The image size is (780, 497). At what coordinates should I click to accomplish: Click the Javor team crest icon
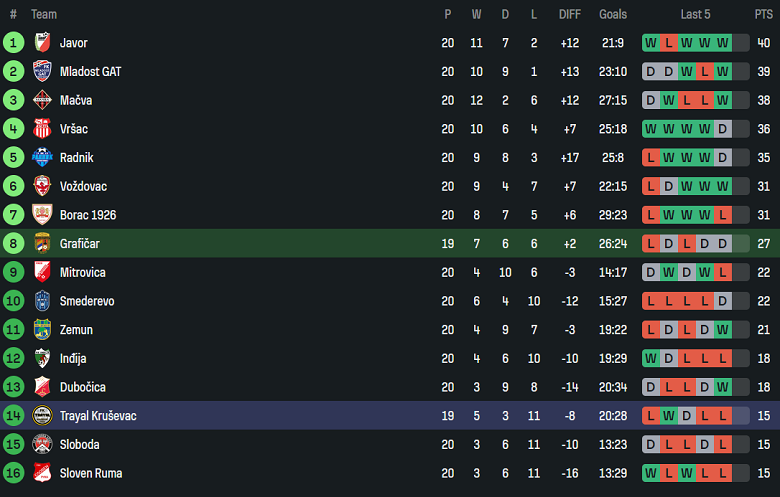click(x=42, y=43)
